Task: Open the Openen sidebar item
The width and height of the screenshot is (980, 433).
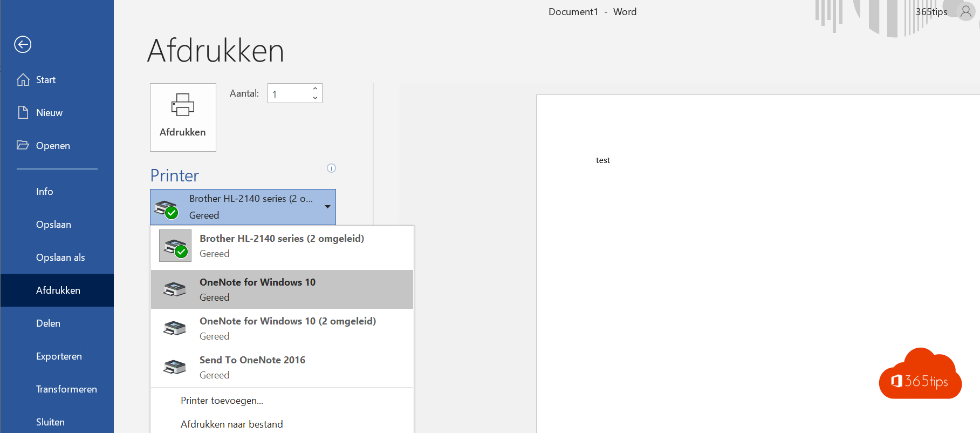Action: [x=57, y=146]
